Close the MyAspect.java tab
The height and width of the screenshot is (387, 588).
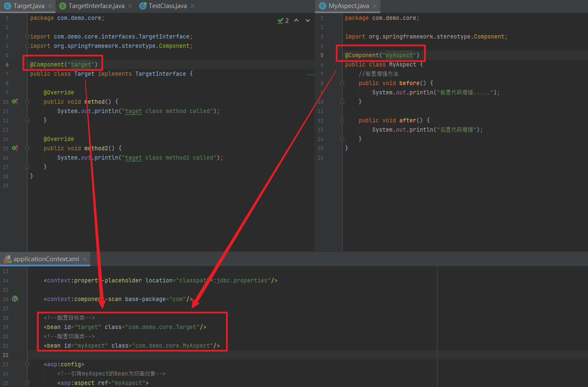375,6
